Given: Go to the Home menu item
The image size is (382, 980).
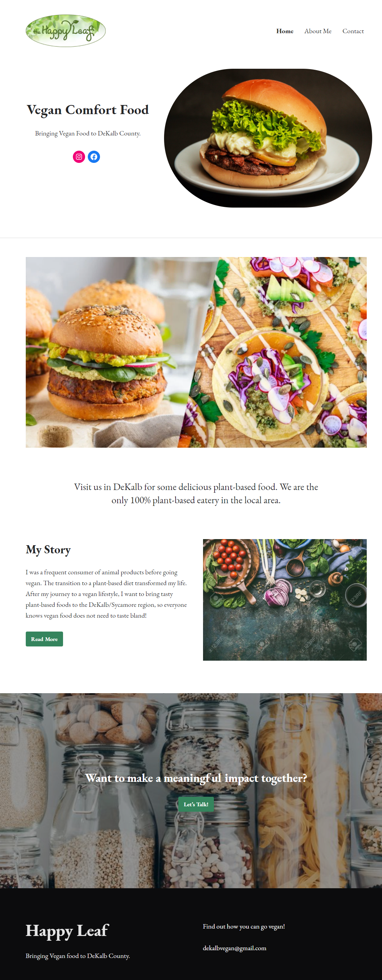Looking at the screenshot, I should pyautogui.click(x=285, y=31).
